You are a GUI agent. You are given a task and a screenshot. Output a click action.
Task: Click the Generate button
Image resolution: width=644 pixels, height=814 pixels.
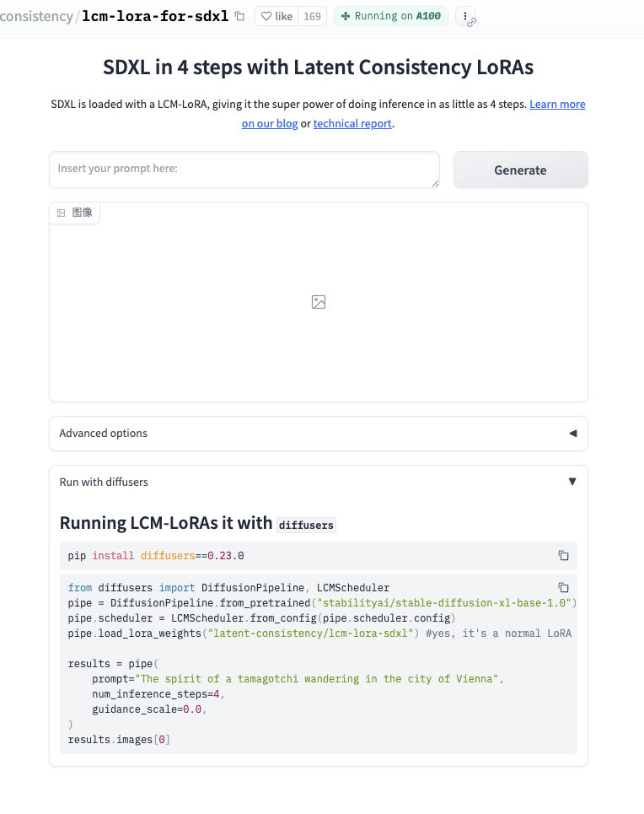[x=520, y=170]
